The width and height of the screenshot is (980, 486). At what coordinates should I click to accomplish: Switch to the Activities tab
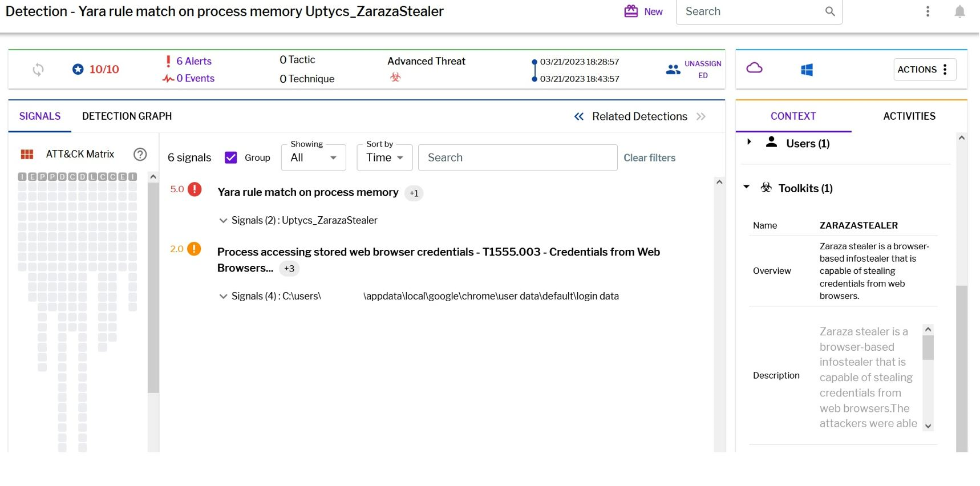tap(909, 116)
